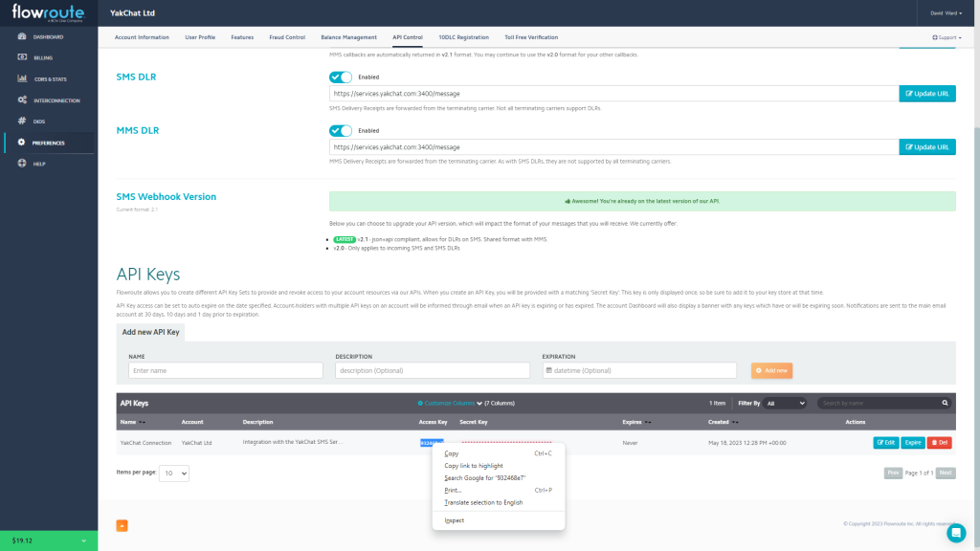This screenshot has width=980, height=551.
Task: Open the David Ward user menu
Action: [946, 13]
